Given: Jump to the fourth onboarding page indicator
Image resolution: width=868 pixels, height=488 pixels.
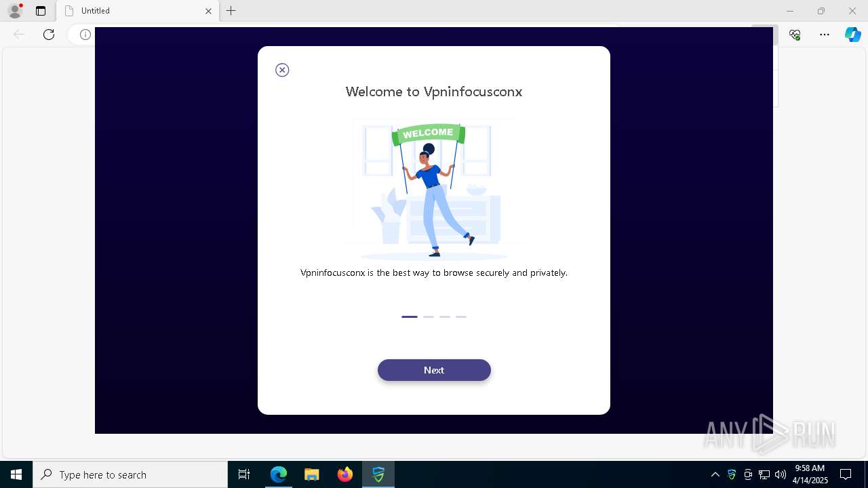Looking at the screenshot, I should pyautogui.click(x=461, y=317).
